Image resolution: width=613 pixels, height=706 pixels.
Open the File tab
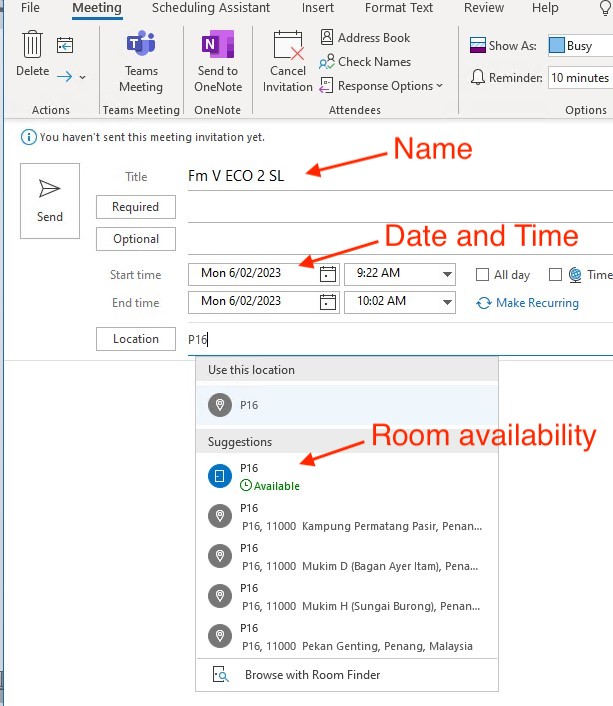[30, 8]
